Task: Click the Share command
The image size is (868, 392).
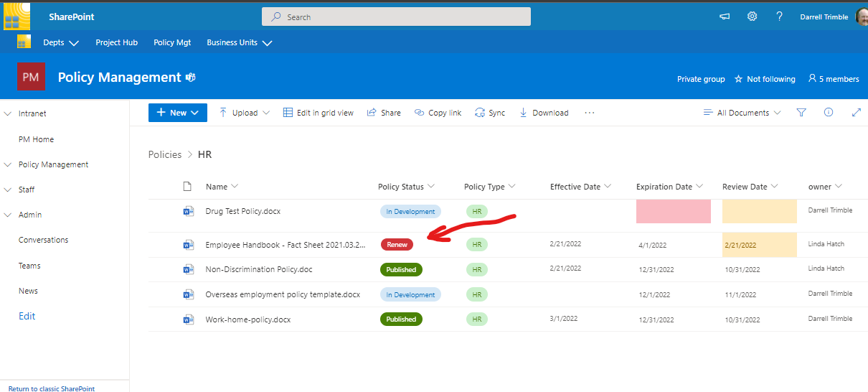Action: 384,113
